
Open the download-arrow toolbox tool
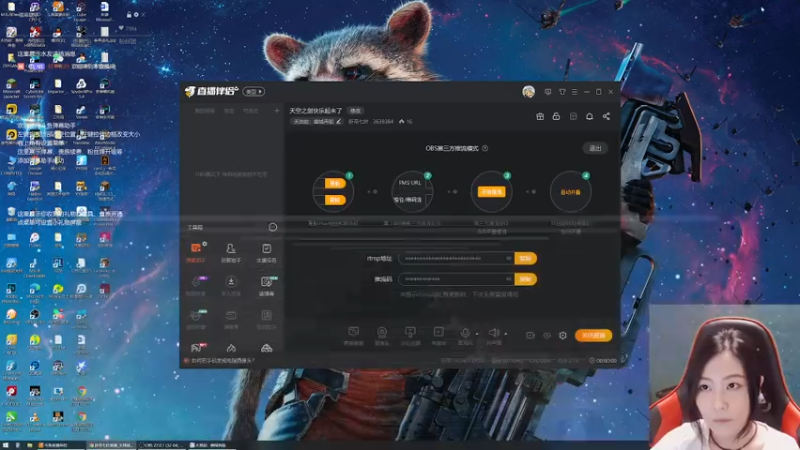[x=231, y=286]
